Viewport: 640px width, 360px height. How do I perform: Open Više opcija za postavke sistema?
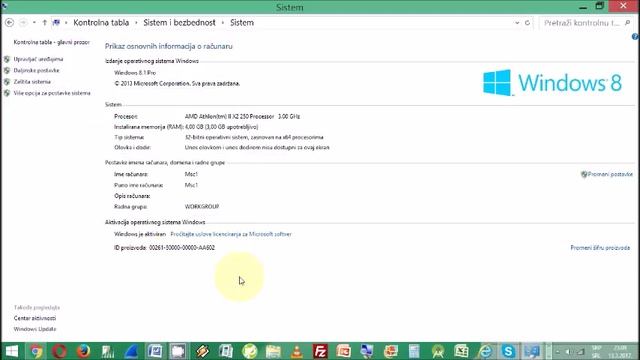click(52, 93)
